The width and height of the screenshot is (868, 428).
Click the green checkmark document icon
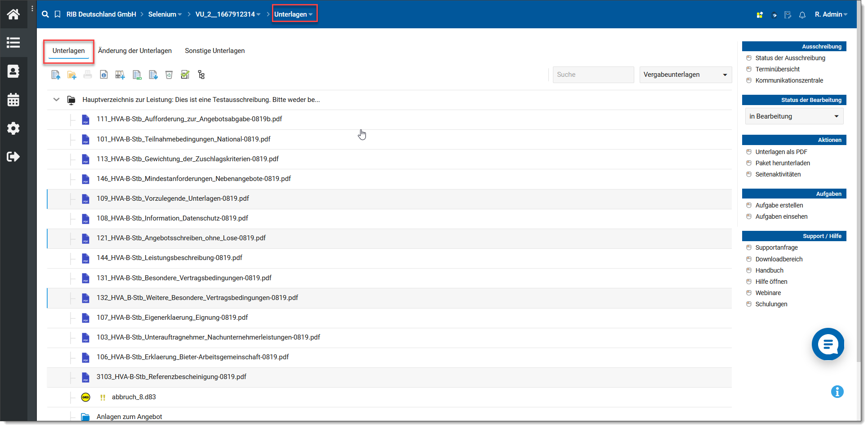pos(185,75)
